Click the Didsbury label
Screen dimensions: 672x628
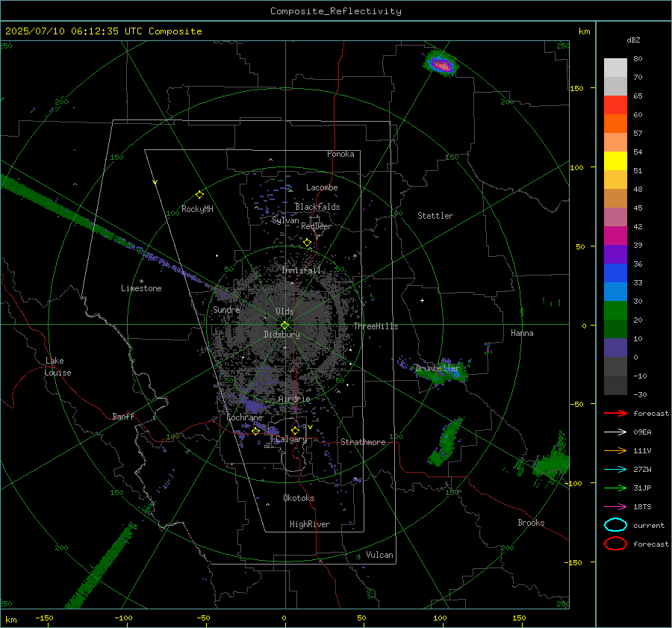pyautogui.click(x=281, y=335)
